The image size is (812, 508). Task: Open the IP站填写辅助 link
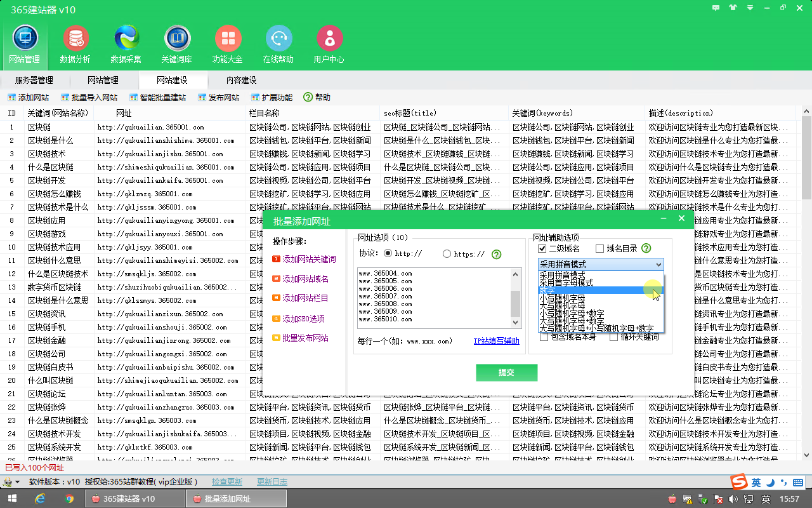tap(496, 342)
